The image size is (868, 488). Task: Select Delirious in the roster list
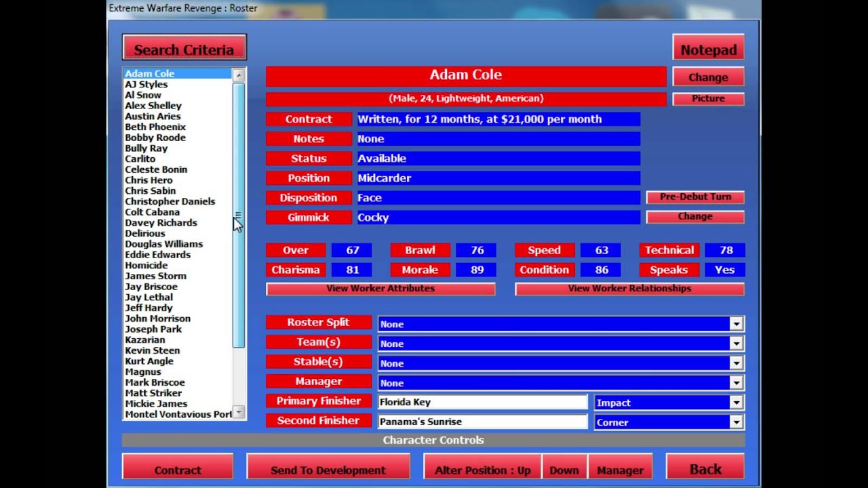144,233
